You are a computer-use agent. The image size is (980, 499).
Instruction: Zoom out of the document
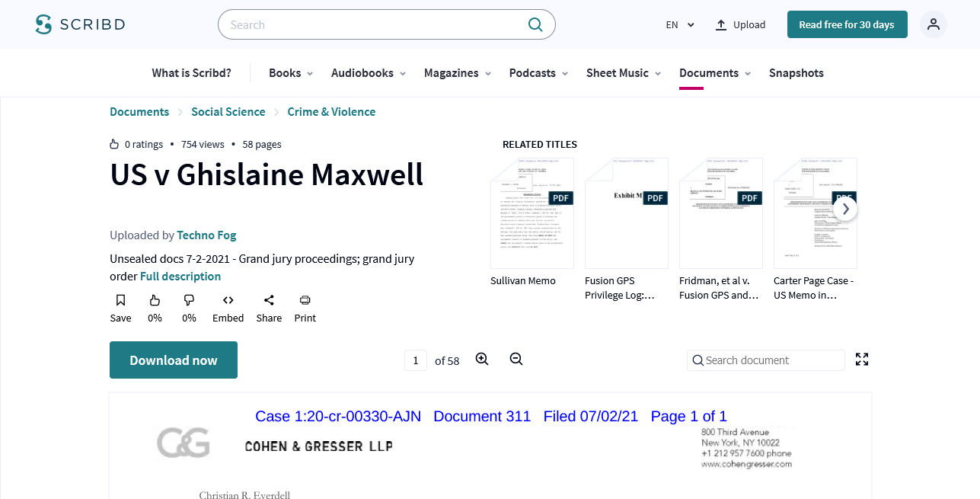[x=516, y=359]
